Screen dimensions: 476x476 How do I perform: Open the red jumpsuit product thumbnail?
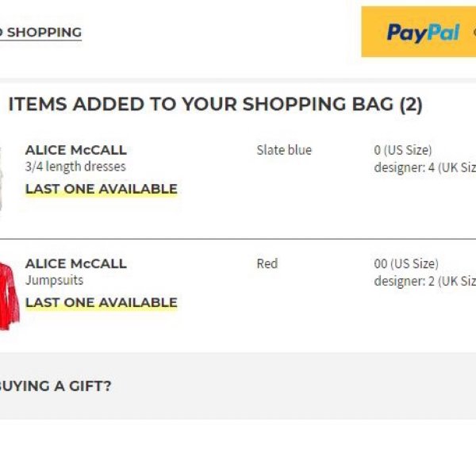point(10,297)
